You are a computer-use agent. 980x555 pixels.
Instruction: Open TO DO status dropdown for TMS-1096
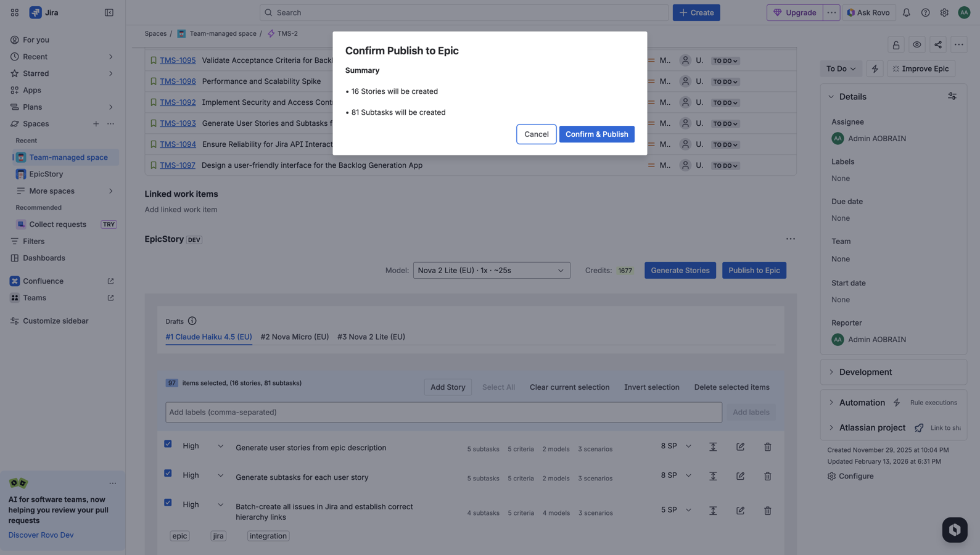725,81
